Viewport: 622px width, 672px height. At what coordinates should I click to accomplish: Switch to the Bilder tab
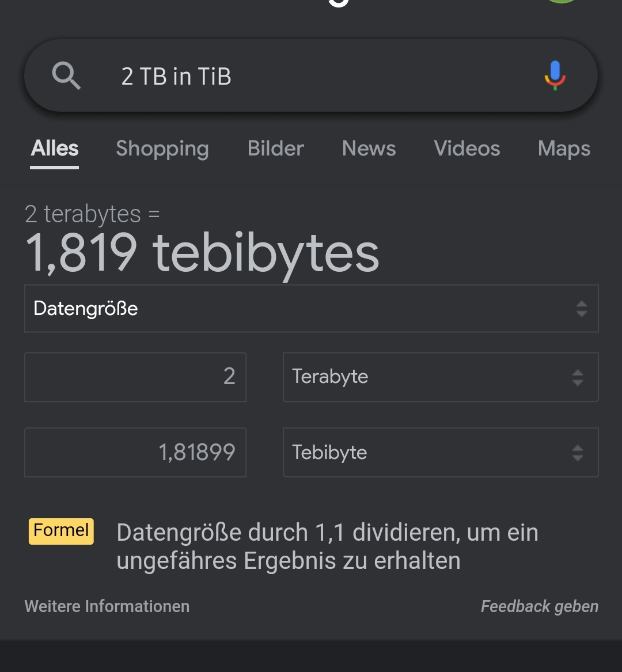click(x=275, y=149)
